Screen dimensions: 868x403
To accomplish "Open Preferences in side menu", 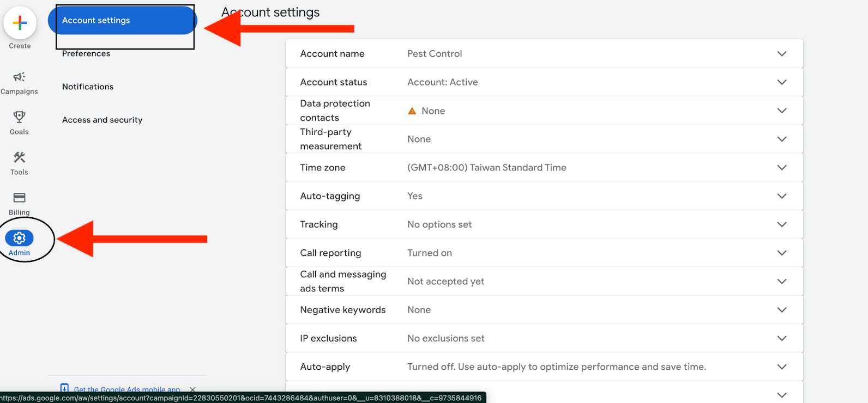I will (x=86, y=53).
